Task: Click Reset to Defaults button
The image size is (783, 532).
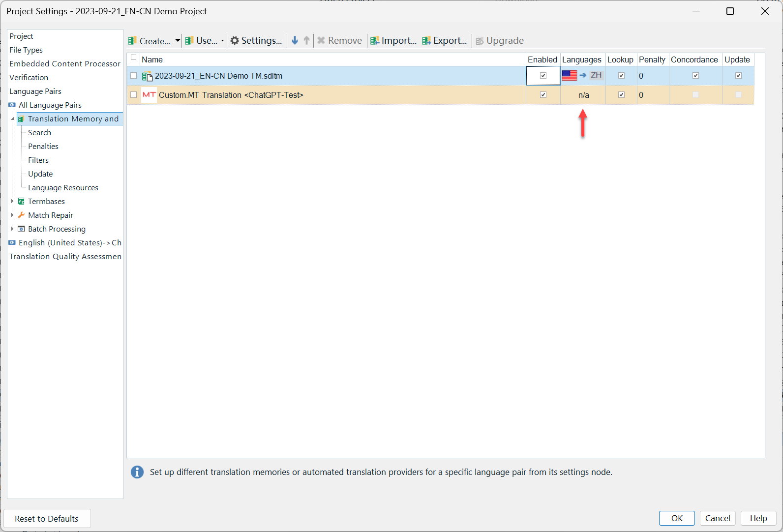Action: click(x=47, y=519)
